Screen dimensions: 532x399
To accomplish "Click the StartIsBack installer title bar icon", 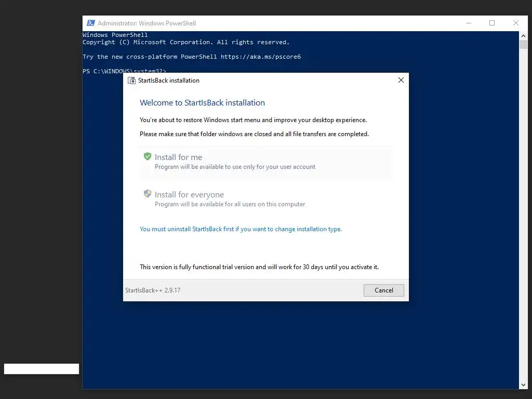I will coord(131,81).
